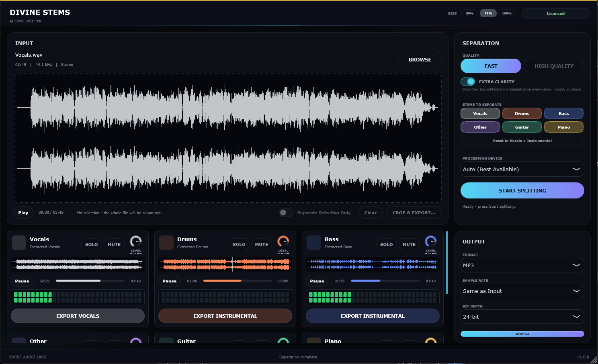Enable Separate Selection Only switch
Image resolution: width=598 pixels, height=364 pixels.
pyautogui.click(x=286, y=213)
